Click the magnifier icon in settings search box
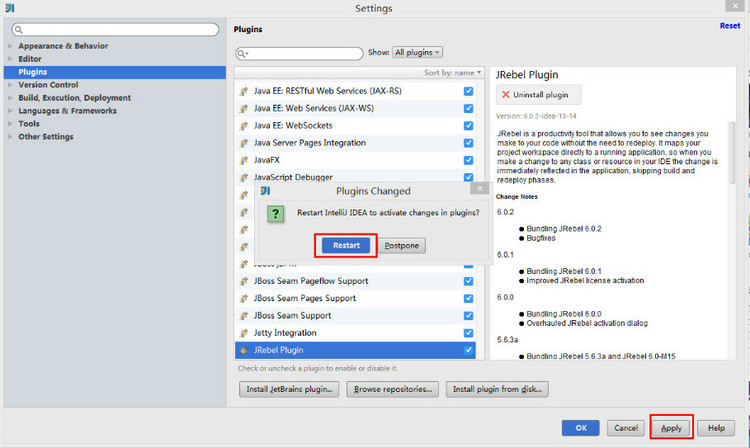 click(19, 30)
